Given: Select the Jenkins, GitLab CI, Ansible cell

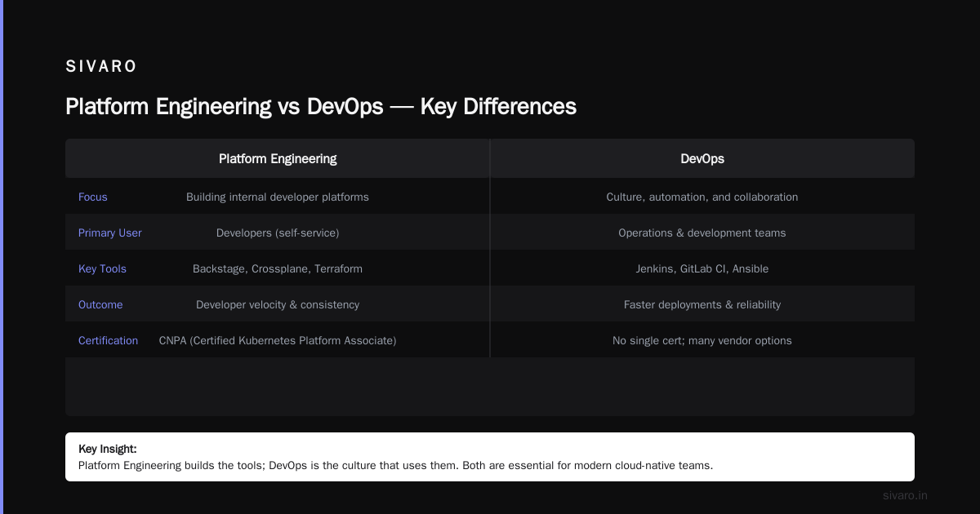Looking at the screenshot, I should click(x=702, y=268).
